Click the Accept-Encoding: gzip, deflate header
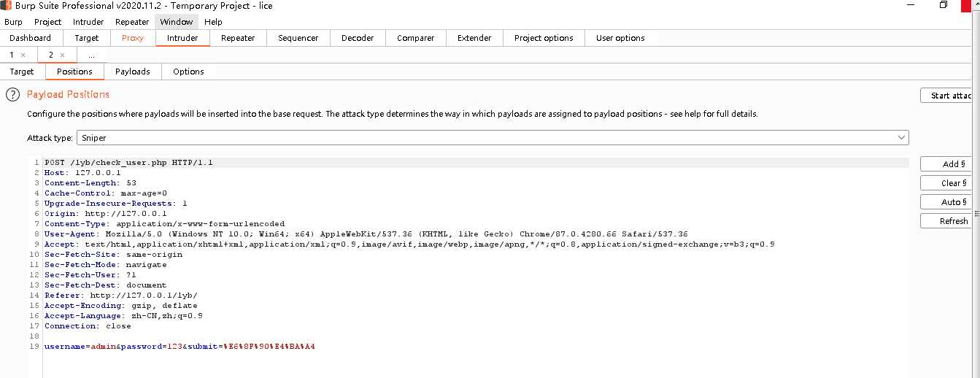This screenshot has height=378, width=980. 121,305
